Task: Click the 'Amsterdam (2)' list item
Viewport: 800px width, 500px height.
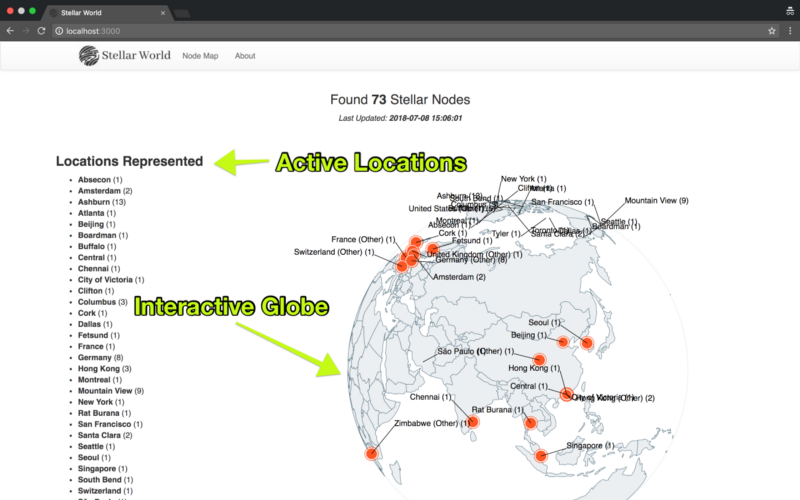Action: [x=105, y=191]
